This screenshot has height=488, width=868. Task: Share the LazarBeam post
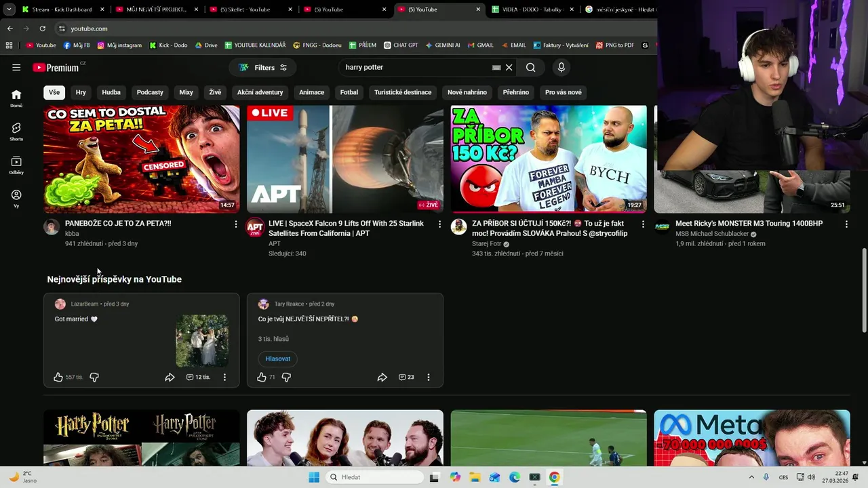click(170, 377)
